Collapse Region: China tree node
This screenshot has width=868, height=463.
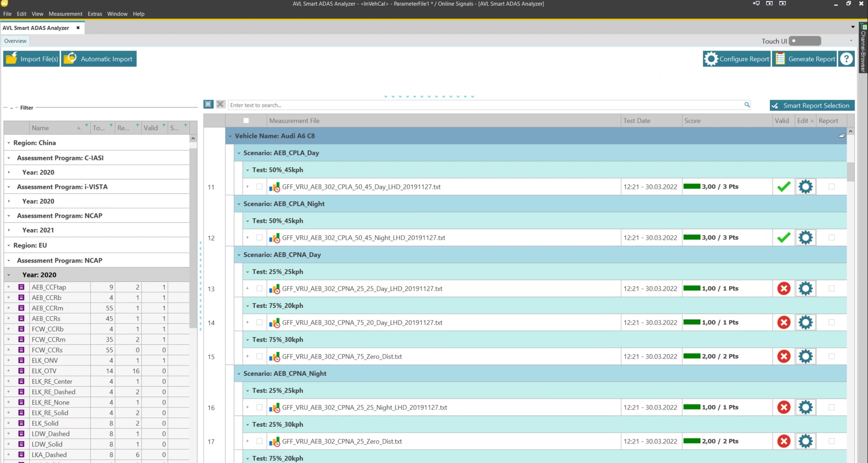coord(8,143)
